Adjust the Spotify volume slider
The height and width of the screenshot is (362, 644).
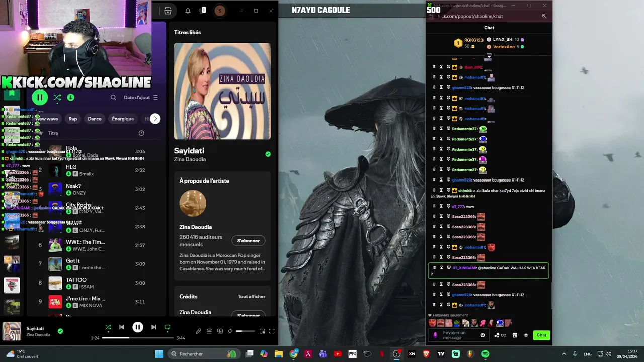pos(246,331)
